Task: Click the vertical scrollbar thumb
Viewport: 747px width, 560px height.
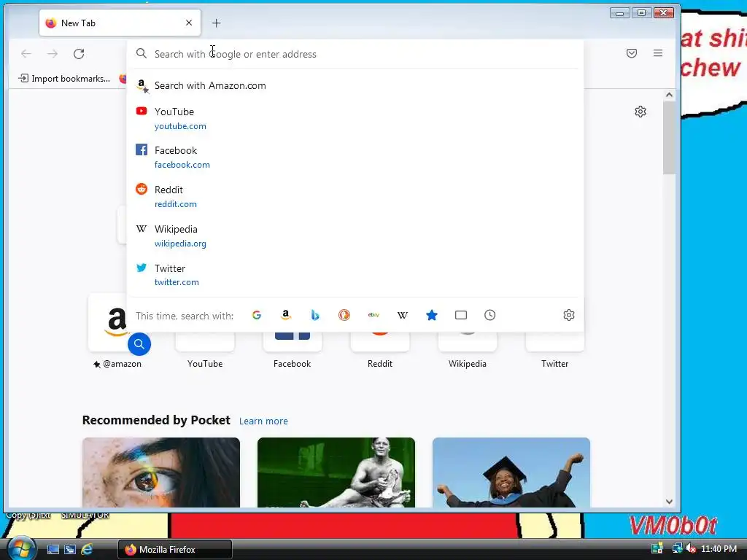Action: [x=669, y=138]
